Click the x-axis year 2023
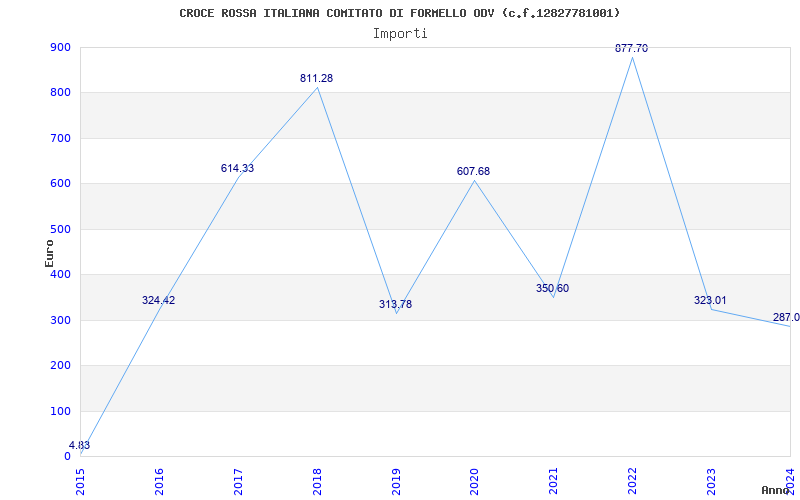Screen dimensions: 800x500 point(711,481)
